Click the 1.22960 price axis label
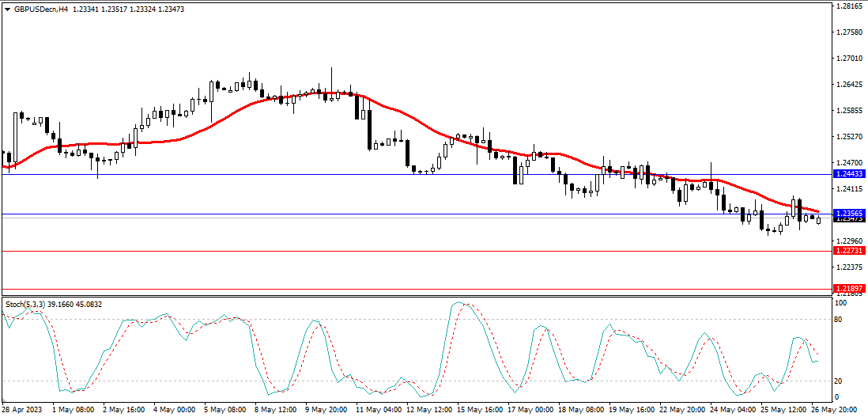Viewport: 868px width, 417px height. pyautogui.click(x=851, y=241)
